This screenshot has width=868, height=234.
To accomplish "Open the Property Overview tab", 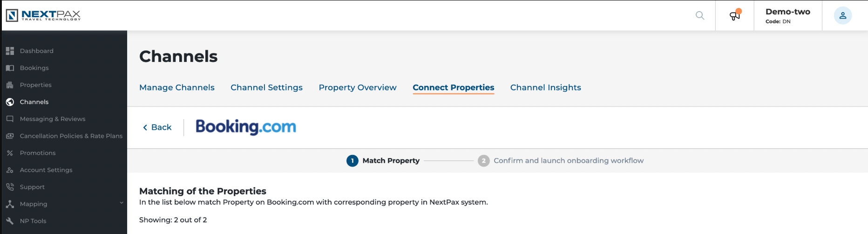I will pyautogui.click(x=358, y=87).
